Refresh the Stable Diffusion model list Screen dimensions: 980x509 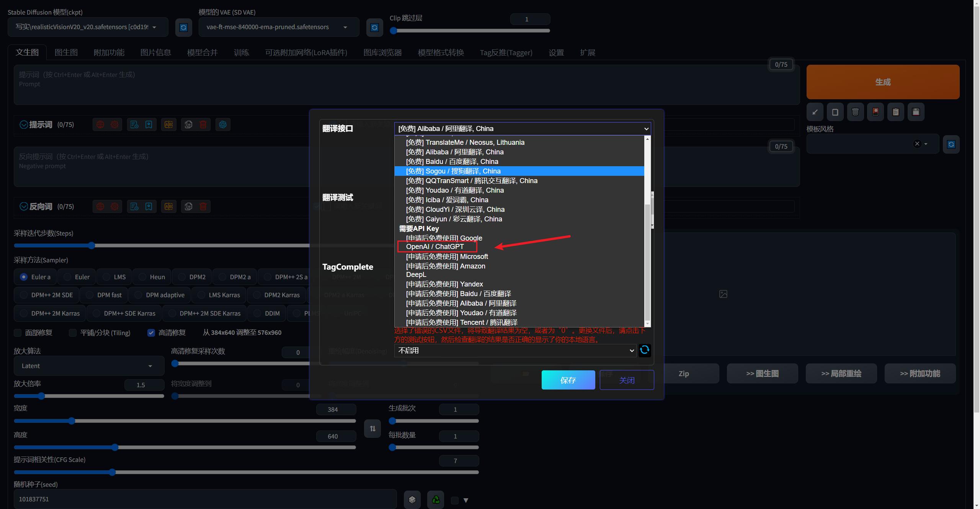(183, 27)
